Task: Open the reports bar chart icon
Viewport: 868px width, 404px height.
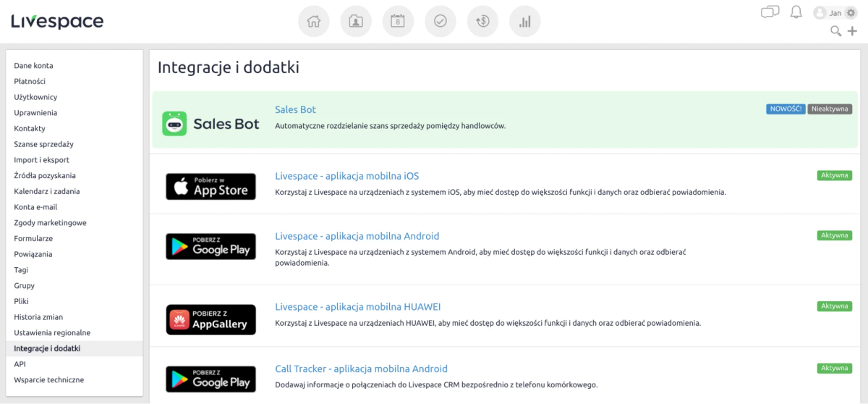Action: point(525,21)
